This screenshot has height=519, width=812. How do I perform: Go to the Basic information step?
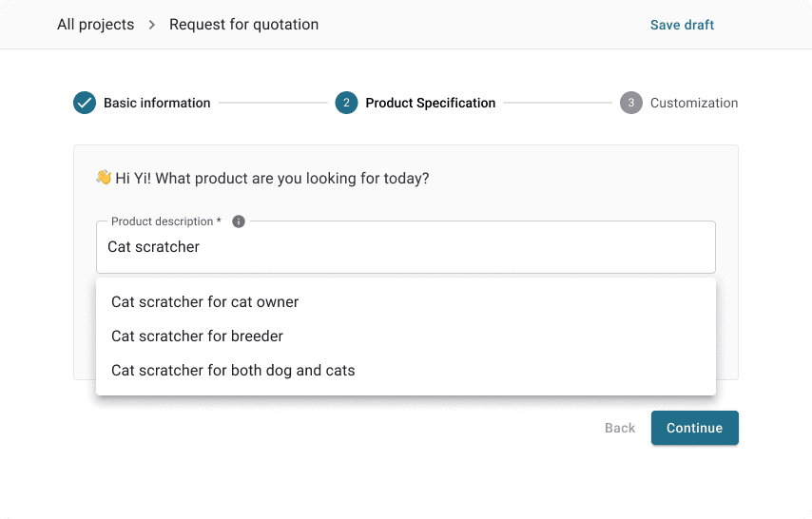157,103
